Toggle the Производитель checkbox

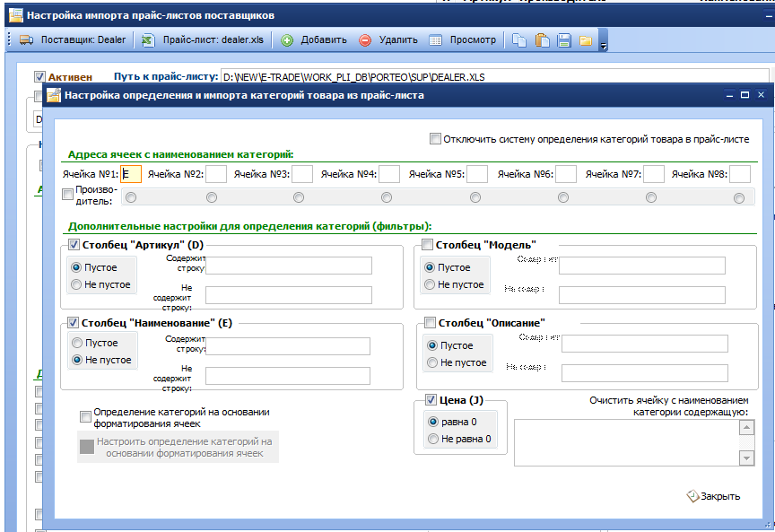[67, 195]
